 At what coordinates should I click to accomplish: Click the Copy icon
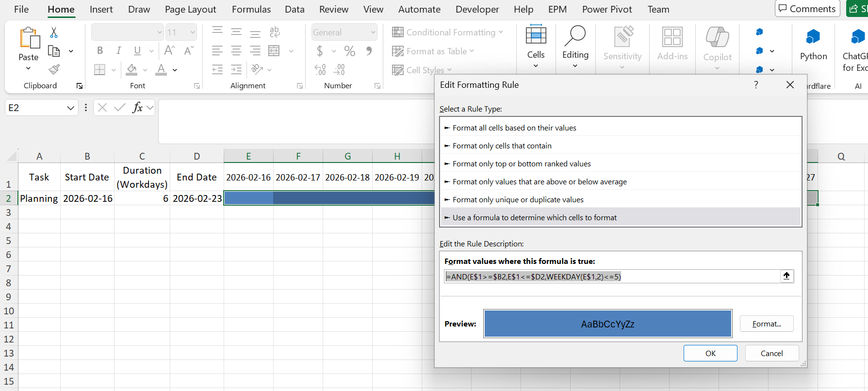(x=54, y=51)
